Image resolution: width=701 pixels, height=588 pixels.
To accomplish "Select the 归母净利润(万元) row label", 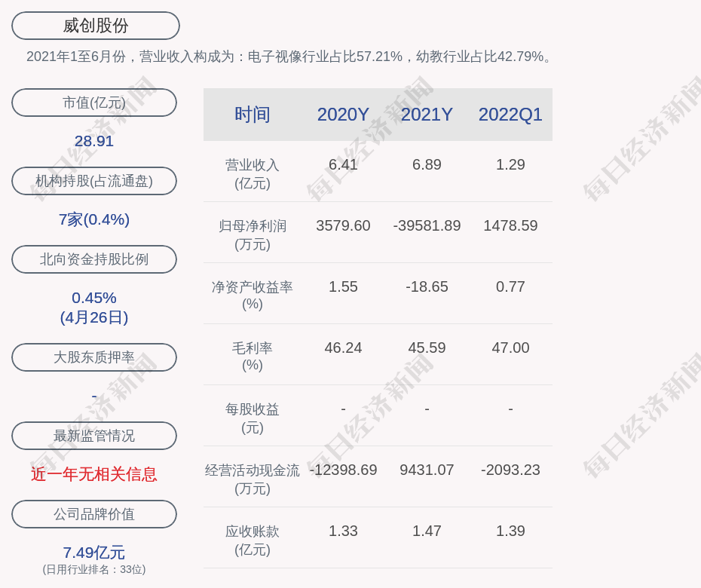I will [253, 234].
